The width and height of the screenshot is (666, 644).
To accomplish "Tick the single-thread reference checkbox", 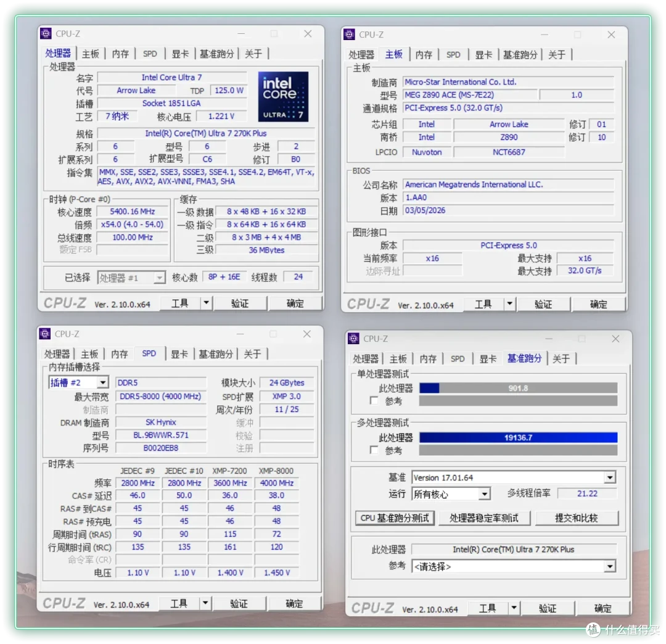I will point(374,400).
